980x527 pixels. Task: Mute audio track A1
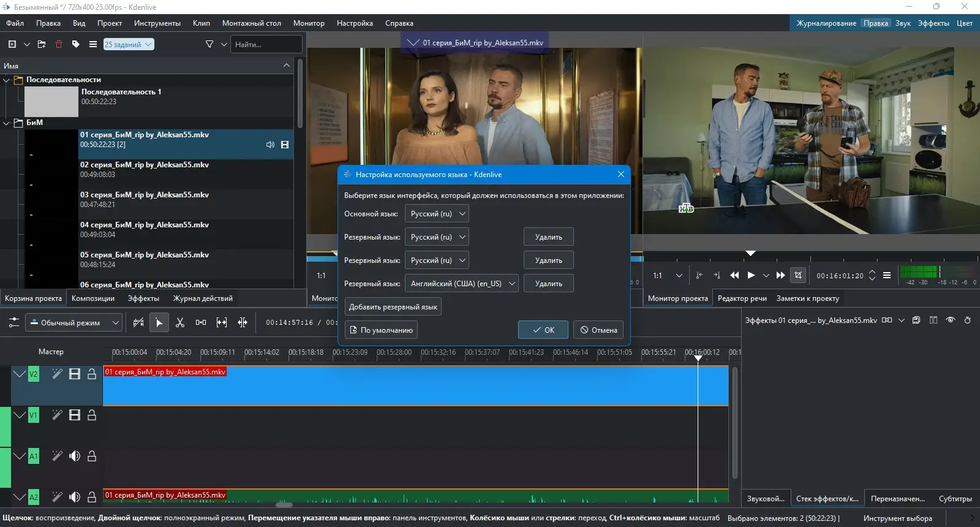point(75,456)
